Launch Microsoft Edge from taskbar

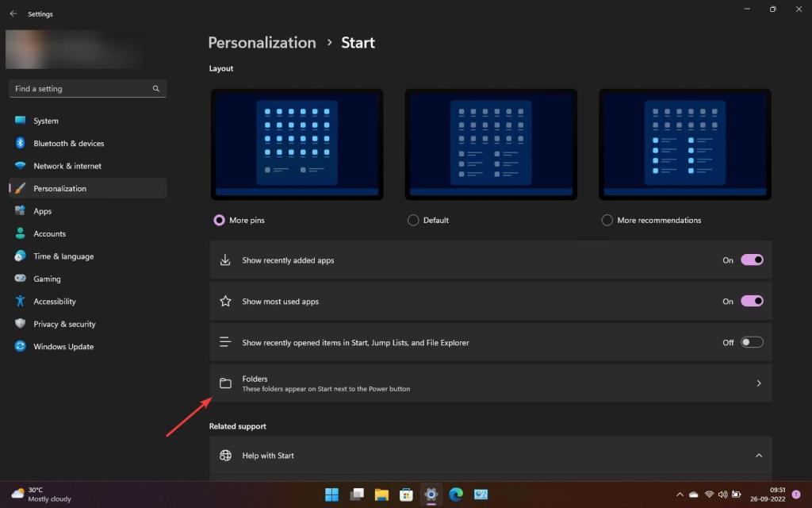(455, 495)
